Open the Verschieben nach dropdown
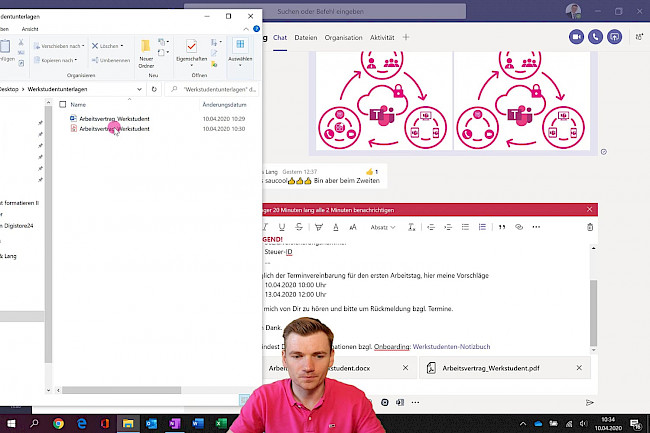 (59, 46)
